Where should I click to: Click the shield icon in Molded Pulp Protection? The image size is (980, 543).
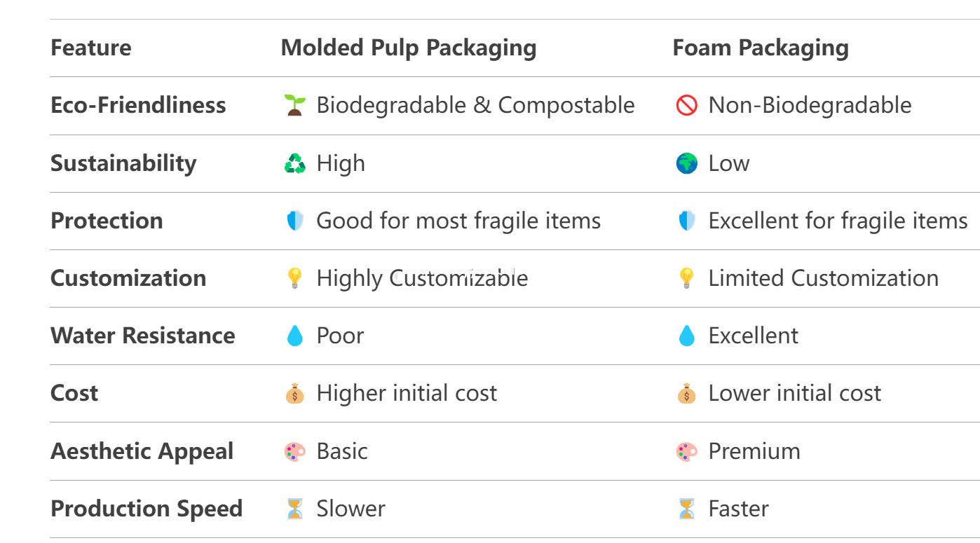click(x=295, y=221)
